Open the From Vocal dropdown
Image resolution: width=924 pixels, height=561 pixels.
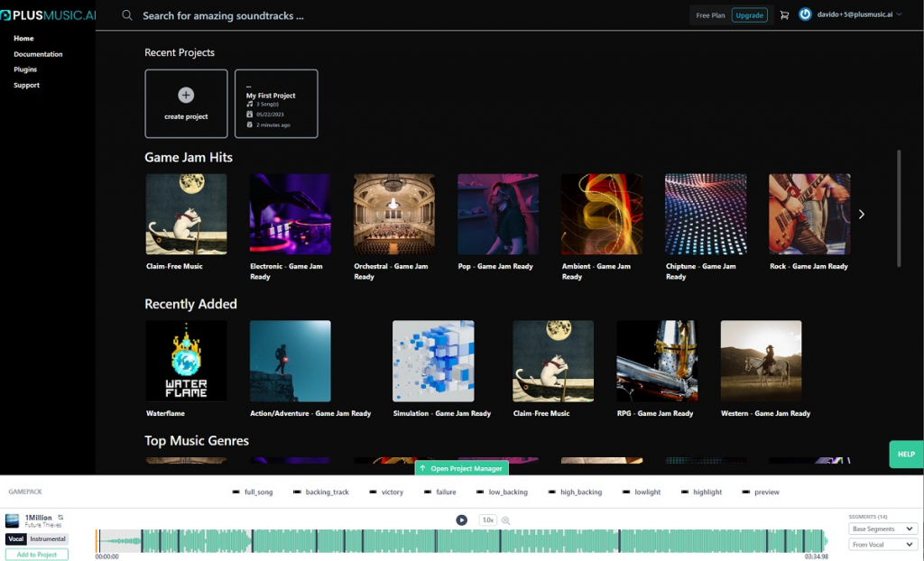point(883,545)
